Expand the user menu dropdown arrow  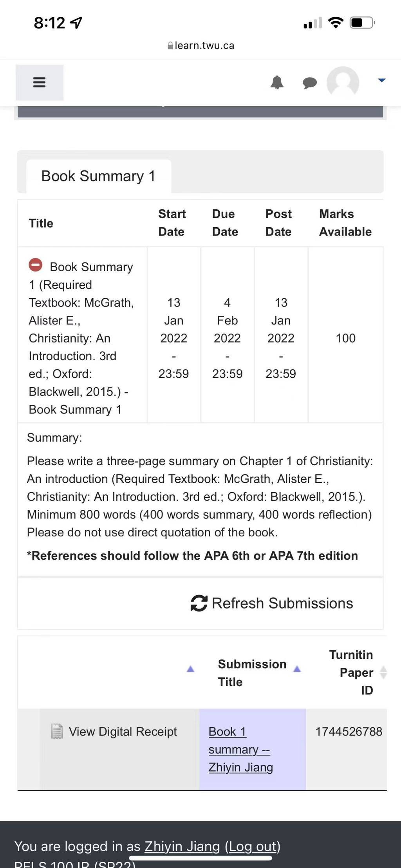click(381, 80)
